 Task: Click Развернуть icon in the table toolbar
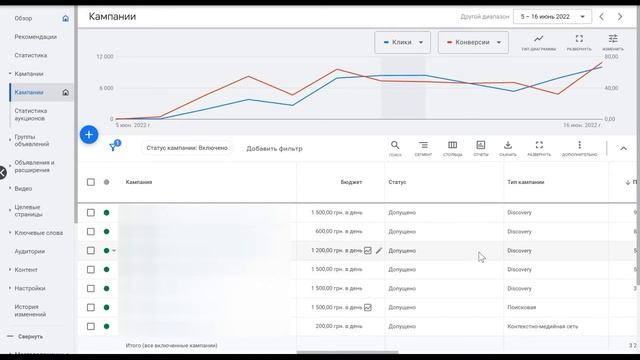coord(539,145)
